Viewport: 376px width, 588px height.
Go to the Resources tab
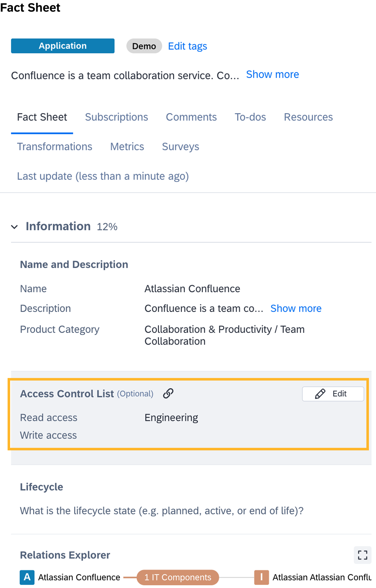pos(308,117)
